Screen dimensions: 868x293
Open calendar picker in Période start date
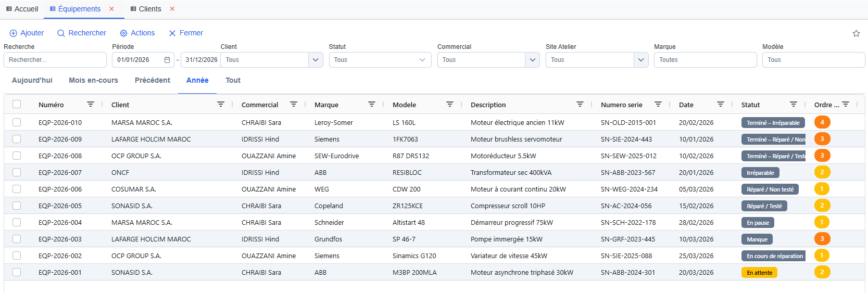point(167,60)
